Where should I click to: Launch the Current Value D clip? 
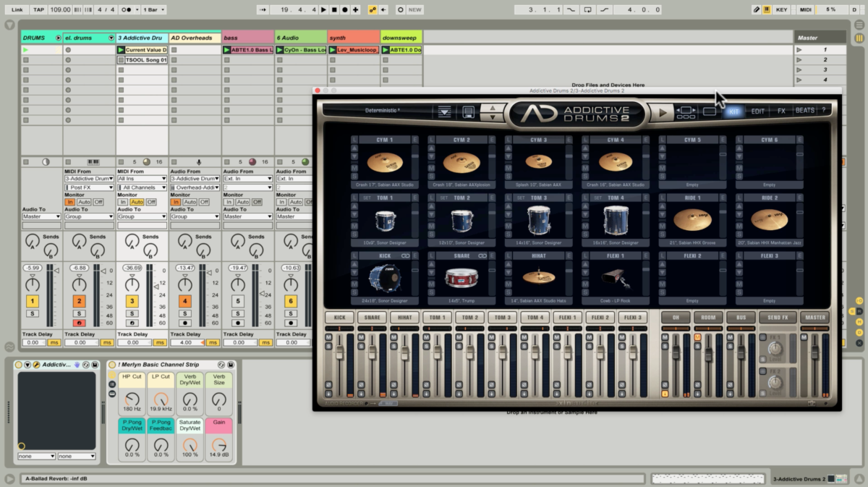click(x=121, y=50)
